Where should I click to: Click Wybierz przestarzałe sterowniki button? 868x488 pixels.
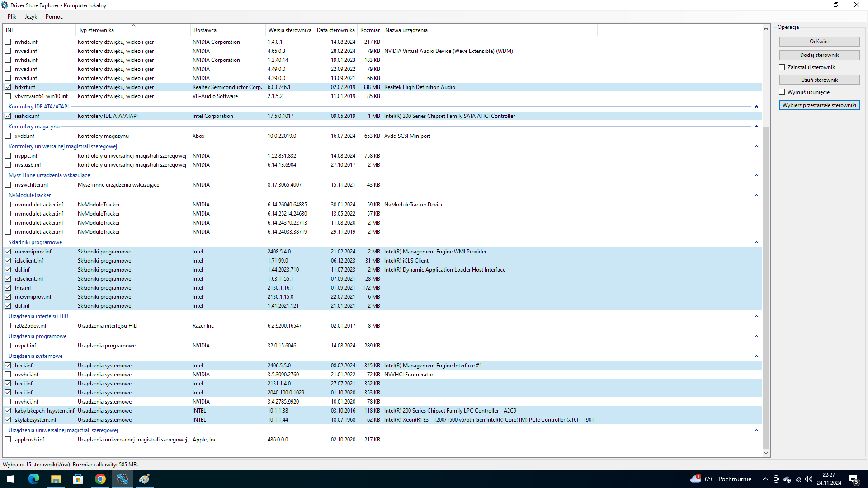coord(819,105)
